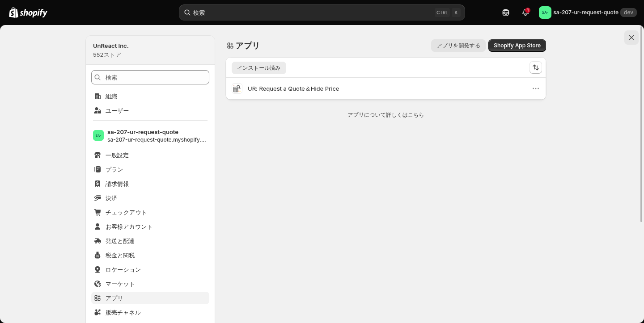Click the 販売チャネル icon
This screenshot has height=323, width=644.
[x=97, y=312]
